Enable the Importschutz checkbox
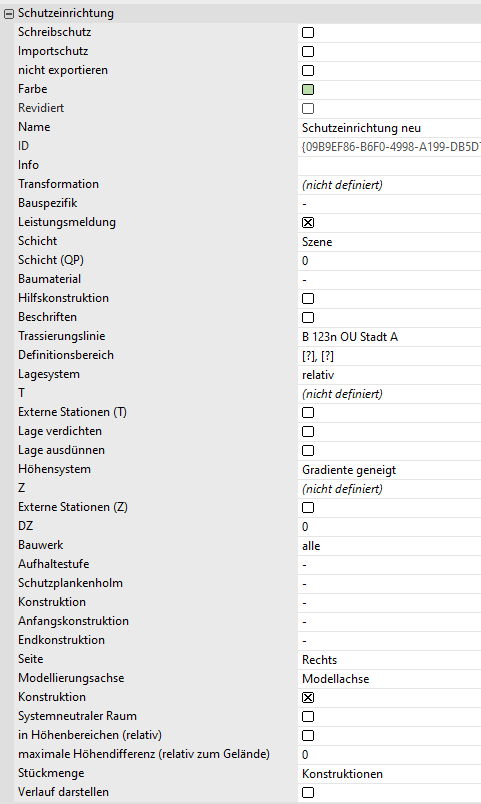Viewport: 481px width, 804px height. (308, 52)
